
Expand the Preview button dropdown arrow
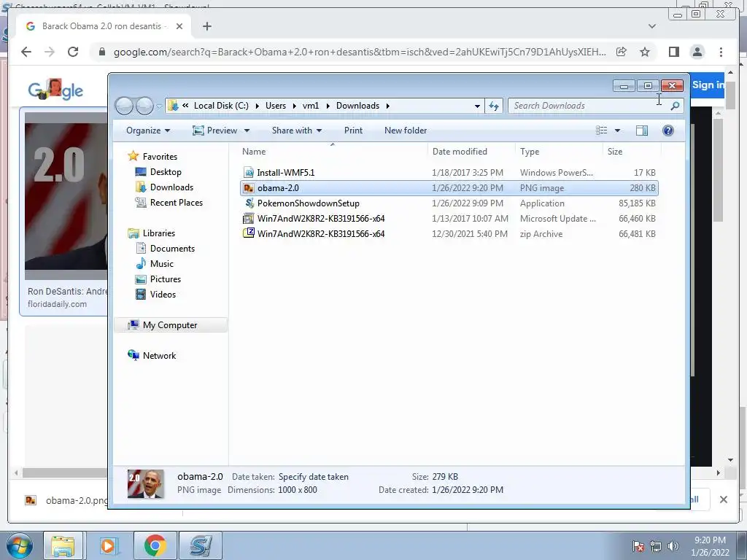pos(247,131)
